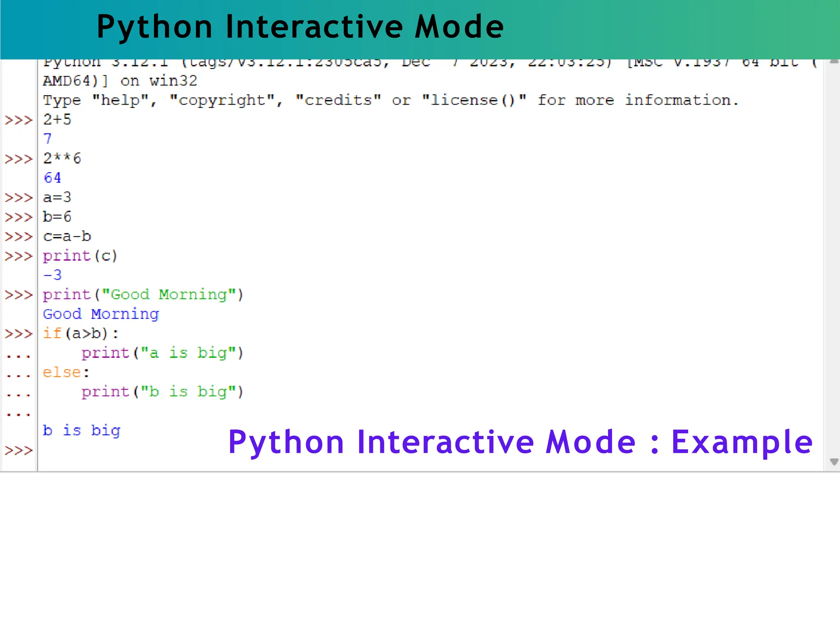Click the b=6 assignment line
840x630 pixels.
click(x=57, y=217)
